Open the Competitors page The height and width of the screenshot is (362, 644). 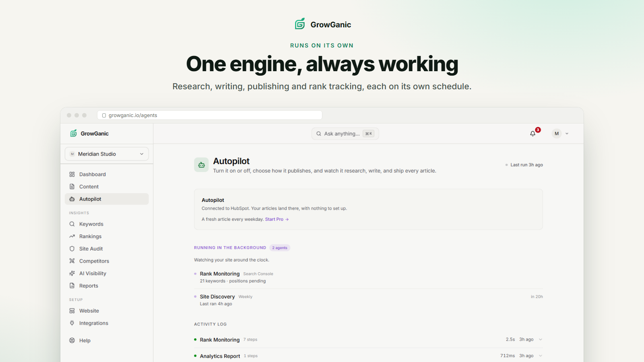point(107,261)
